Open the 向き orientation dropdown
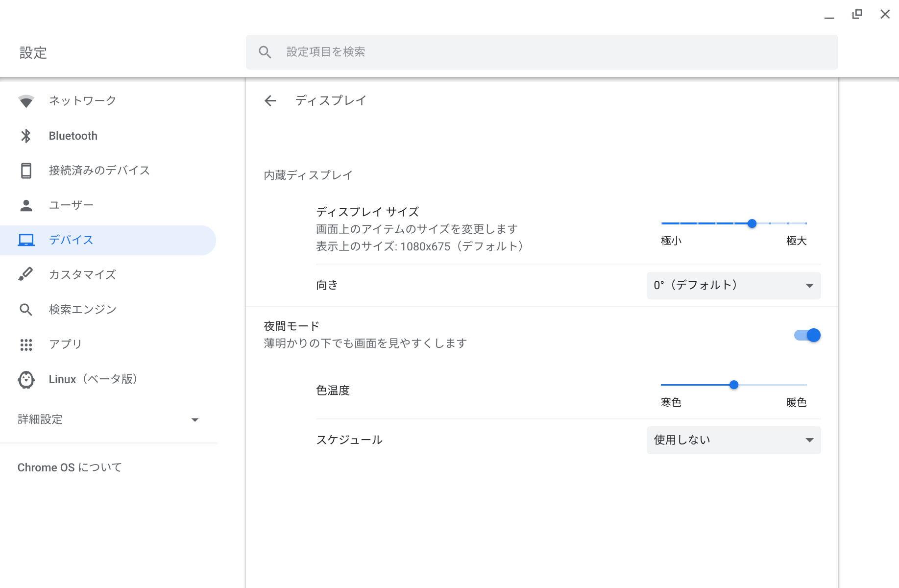This screenshot has height=588, width=899. 733,286
